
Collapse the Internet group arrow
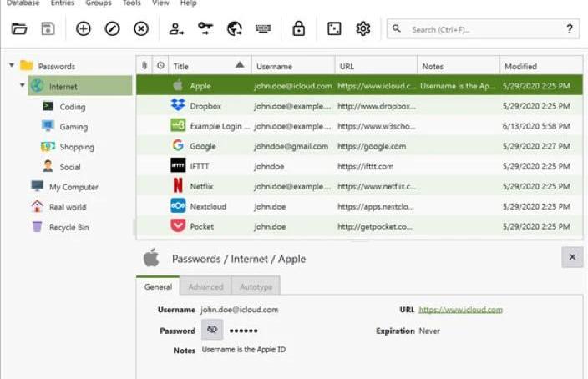23,85
